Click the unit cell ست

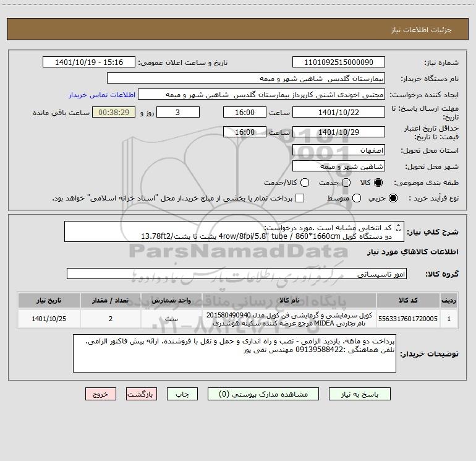(x=171, y=319)
